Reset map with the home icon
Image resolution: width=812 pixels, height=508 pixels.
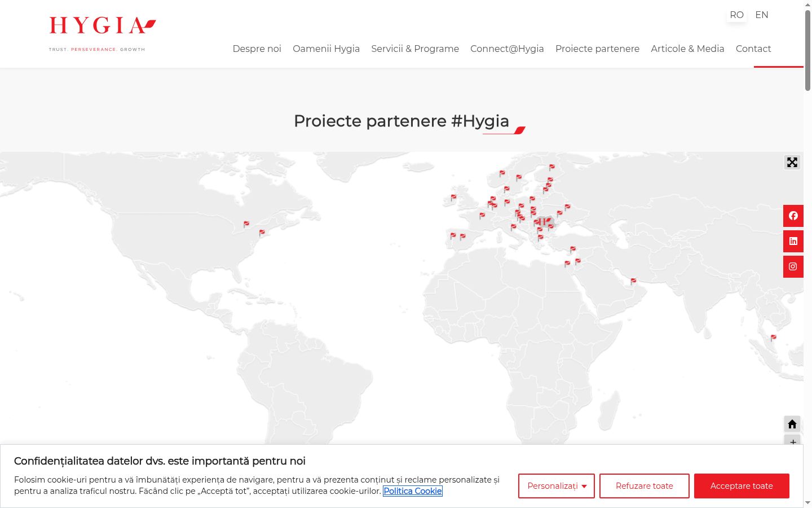(x=792, y=424)
